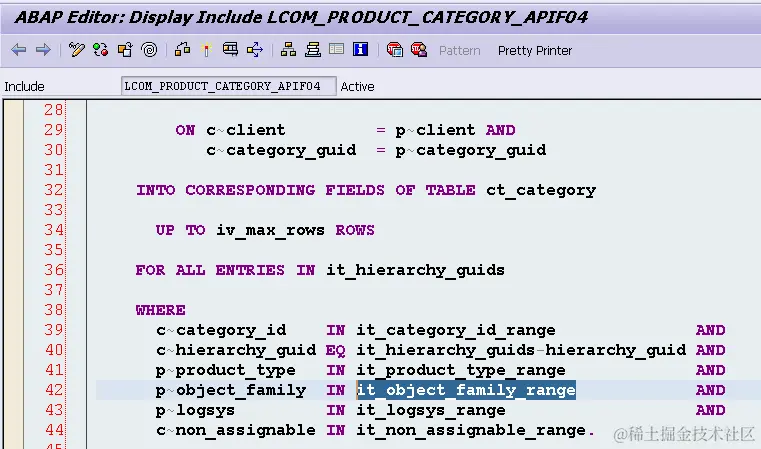Image resolution: width=761 pixels, height=449 pixels.
Task: Click the UP TO keywords on line 34
Action: (x=181, y=230)
